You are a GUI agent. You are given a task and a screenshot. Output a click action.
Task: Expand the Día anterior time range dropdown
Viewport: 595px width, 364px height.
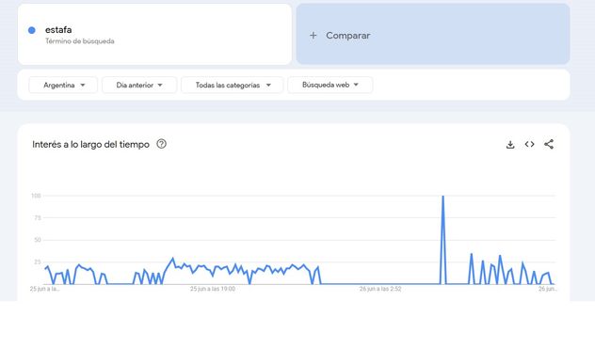pyautogui.click(x=139, y=85)
